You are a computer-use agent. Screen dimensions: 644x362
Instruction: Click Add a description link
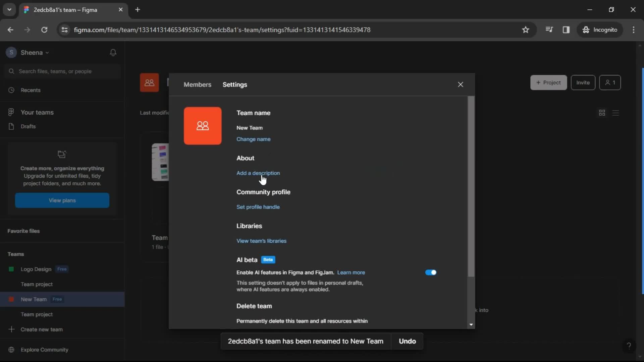pyautogui.click(x=258, y=173)
